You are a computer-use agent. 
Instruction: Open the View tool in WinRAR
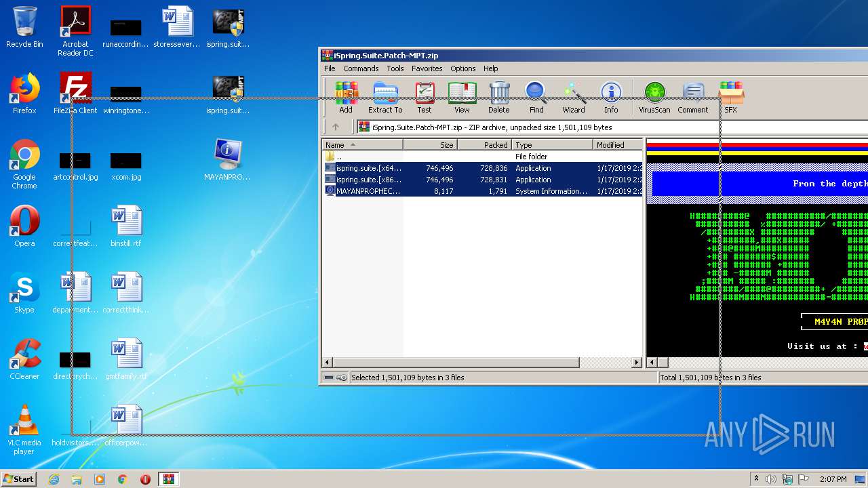462,98
